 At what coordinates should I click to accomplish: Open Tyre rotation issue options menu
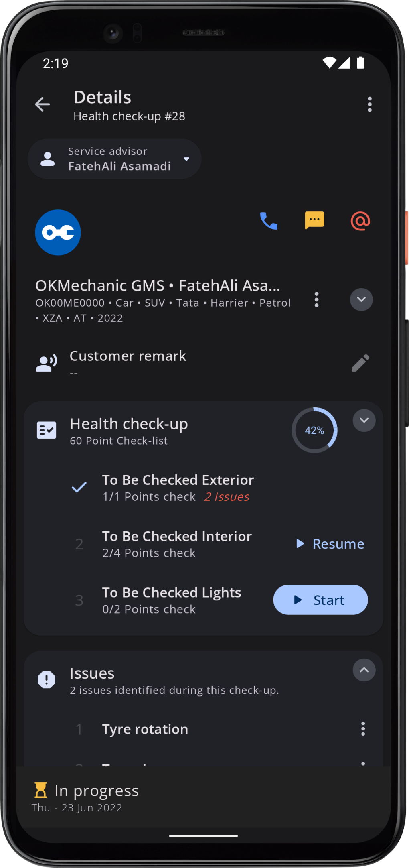pyautogui.click(x=363, y=729)
